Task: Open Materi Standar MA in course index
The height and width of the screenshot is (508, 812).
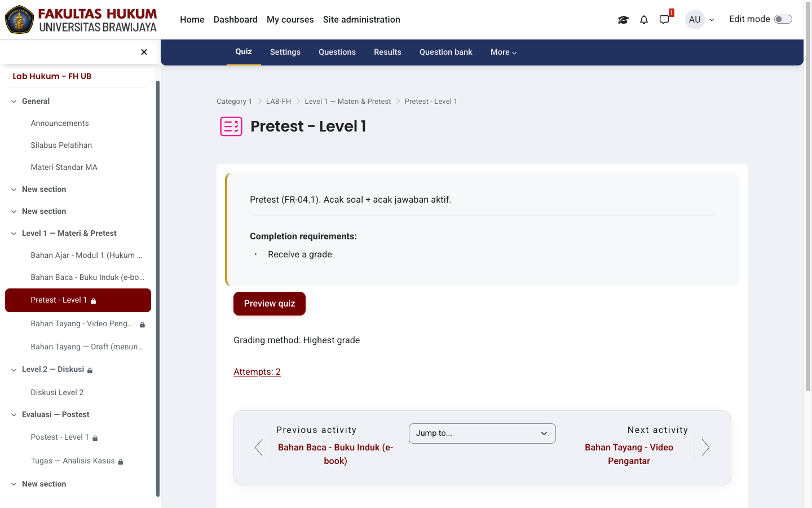Action: tap(64, 168)
